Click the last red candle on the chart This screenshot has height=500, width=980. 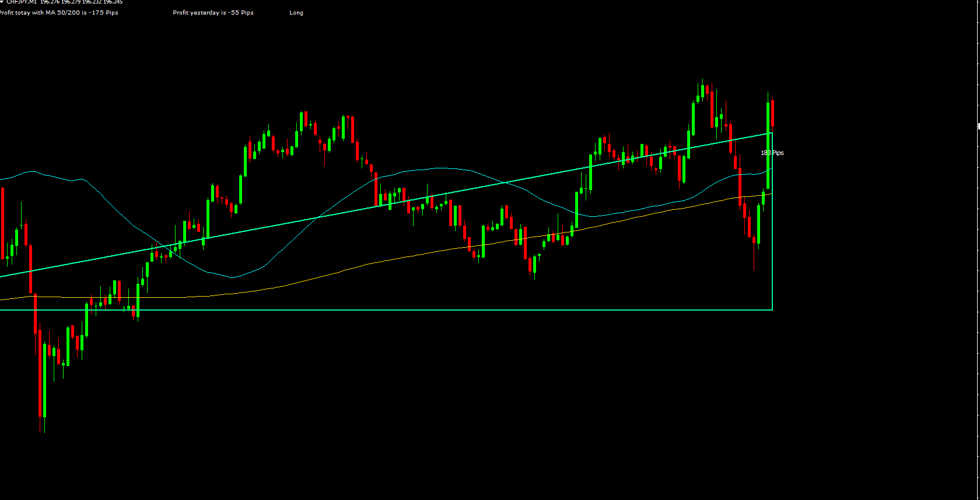pyautogui.click(x=772, y=113)
